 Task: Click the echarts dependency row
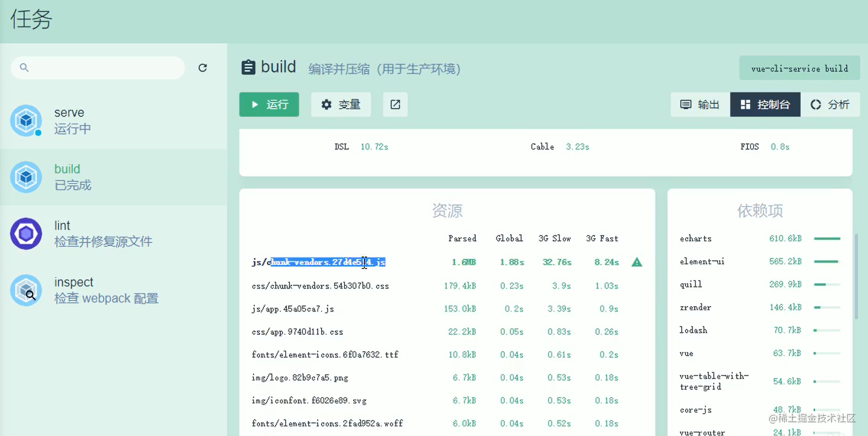[759, 239]
